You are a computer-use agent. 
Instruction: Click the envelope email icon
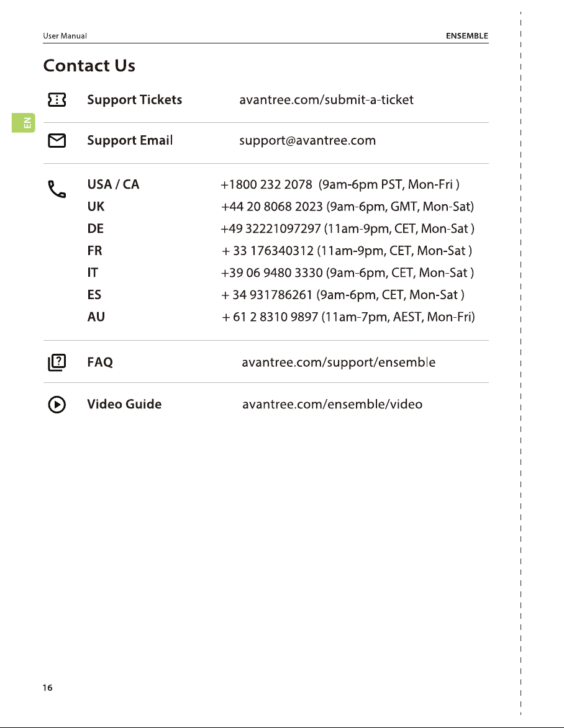(x=57, y=140)
